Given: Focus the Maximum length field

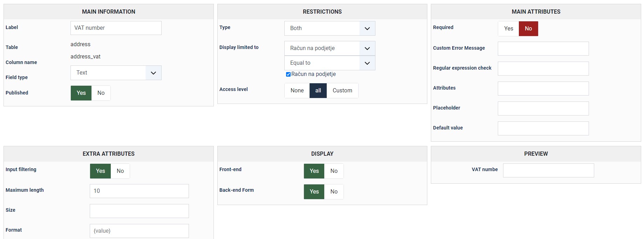Looking at the screenshot, I should point(139,191).
